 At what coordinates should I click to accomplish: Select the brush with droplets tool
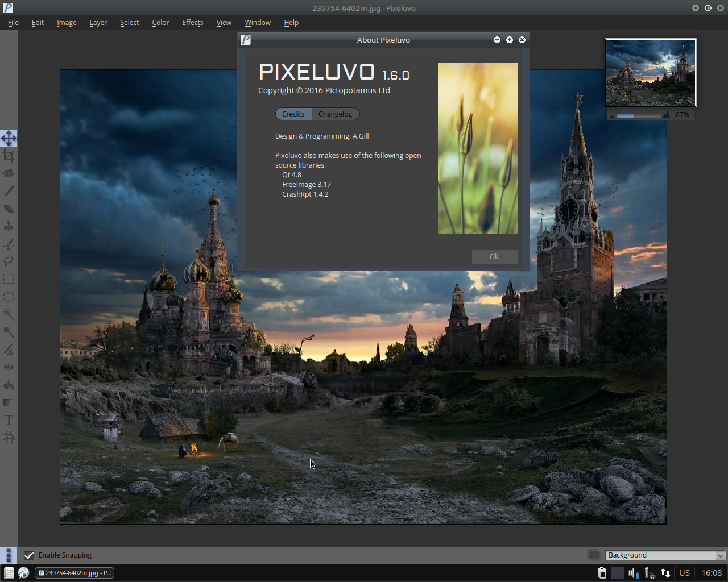point(9,244)
